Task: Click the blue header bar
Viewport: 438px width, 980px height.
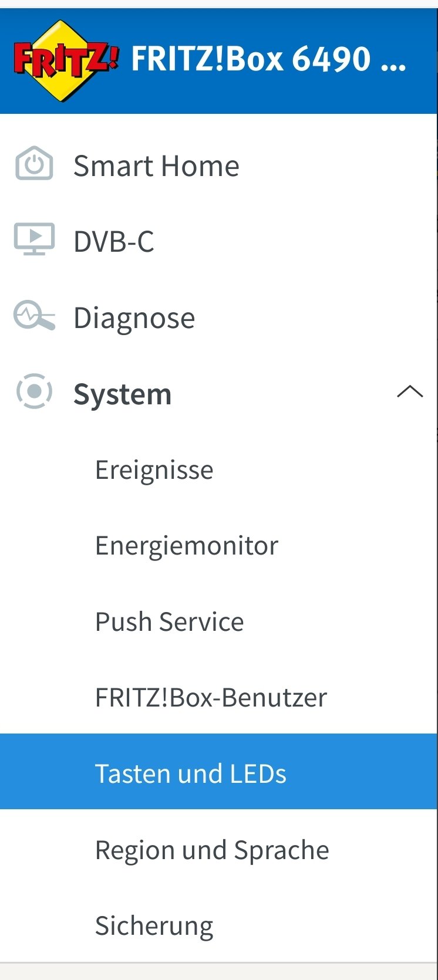Action: coord(218,61)
